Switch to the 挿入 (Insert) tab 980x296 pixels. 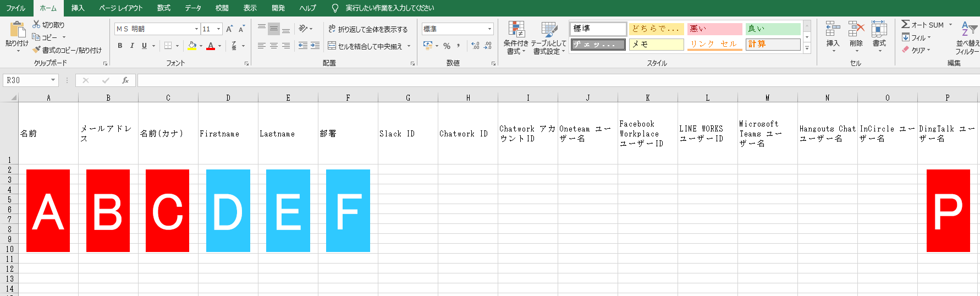pyautogui.click(x=78, y=8)
